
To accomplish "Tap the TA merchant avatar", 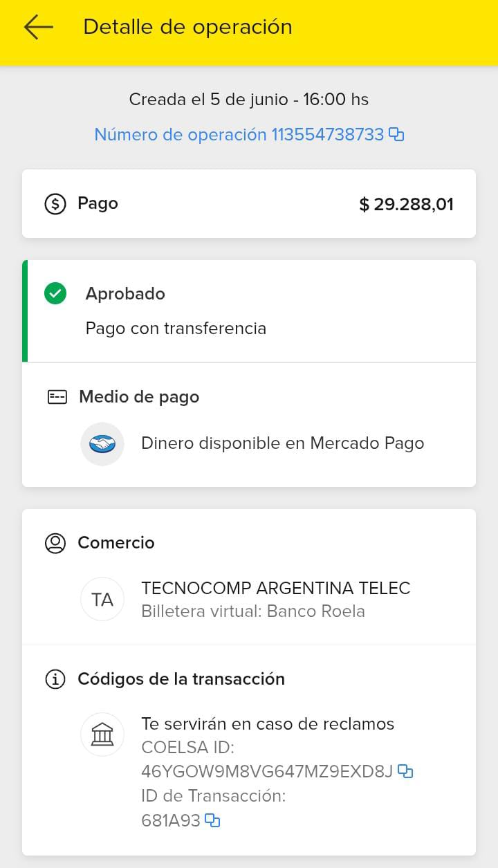I will [102, 599].
